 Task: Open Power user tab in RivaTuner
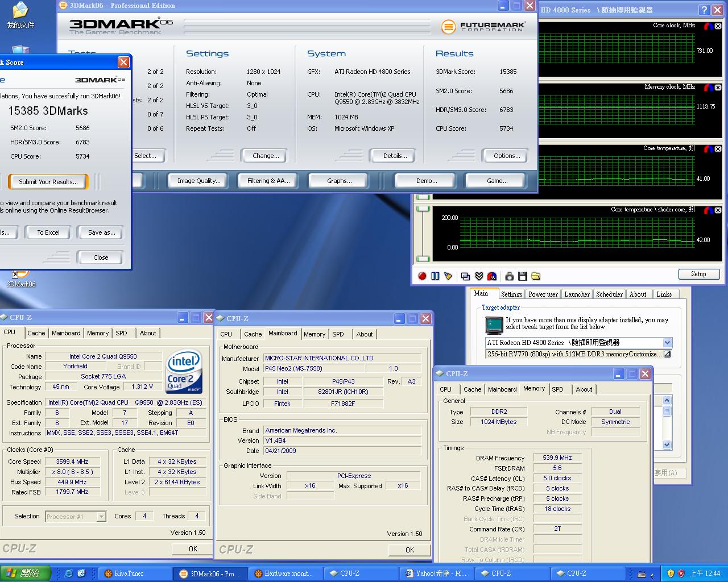[x=543, y=294]
